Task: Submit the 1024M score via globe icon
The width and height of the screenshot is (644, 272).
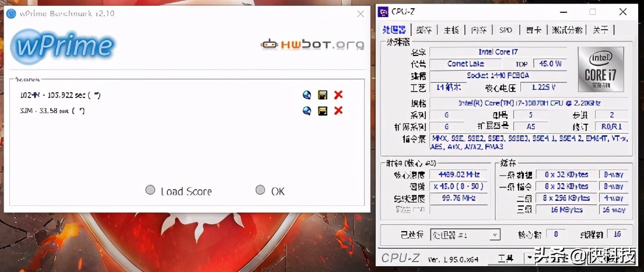Action: click(306, 95)
